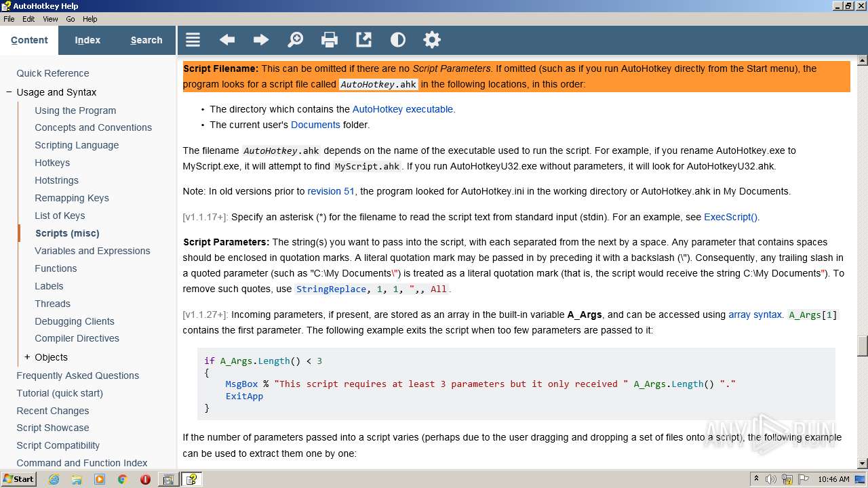Toggle the sidebar with the hamburger icon

pos(193,40)
